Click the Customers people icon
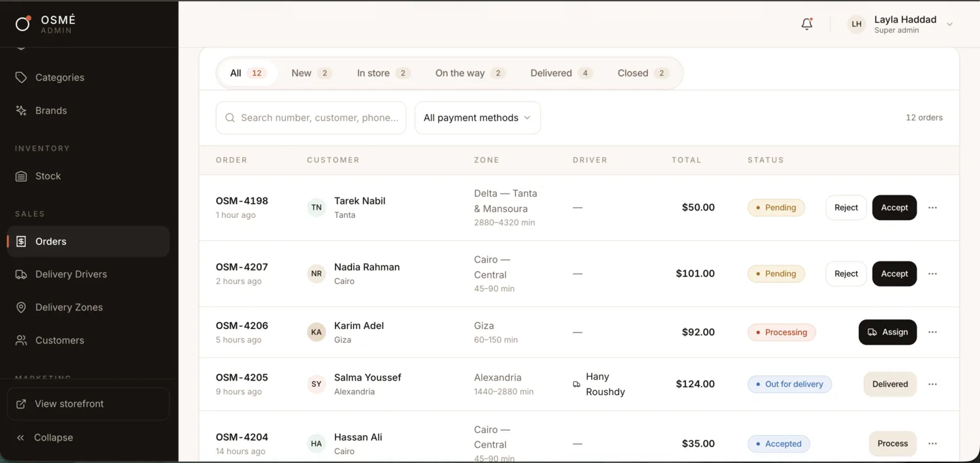This screenshot has width=980, height=463. click(x=21, y=340)
